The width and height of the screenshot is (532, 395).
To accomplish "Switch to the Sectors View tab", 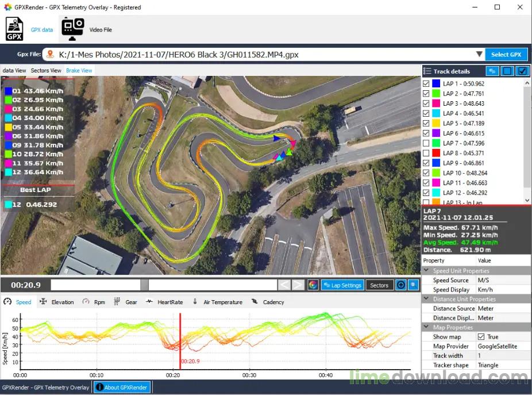I will click(x=46, y=71).
